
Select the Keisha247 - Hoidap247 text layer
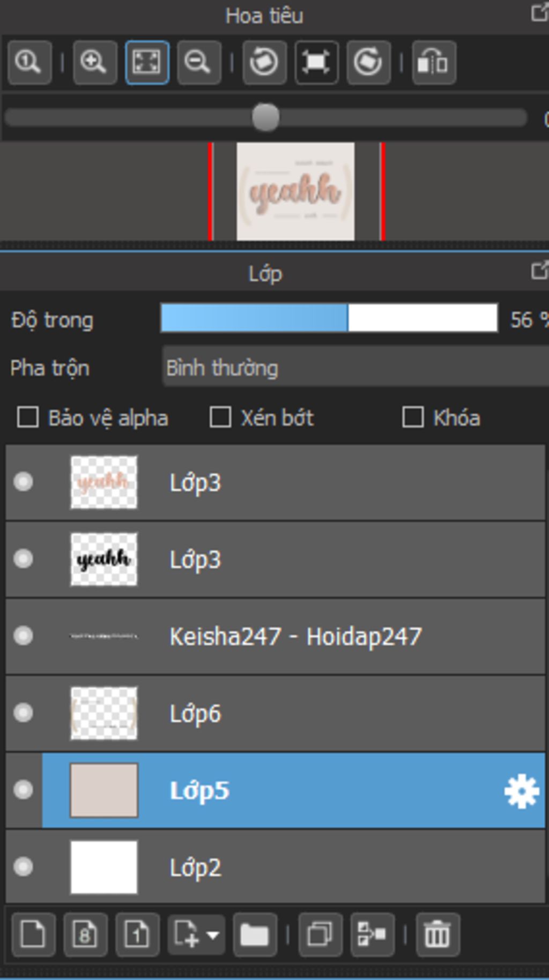pos(295,637)
